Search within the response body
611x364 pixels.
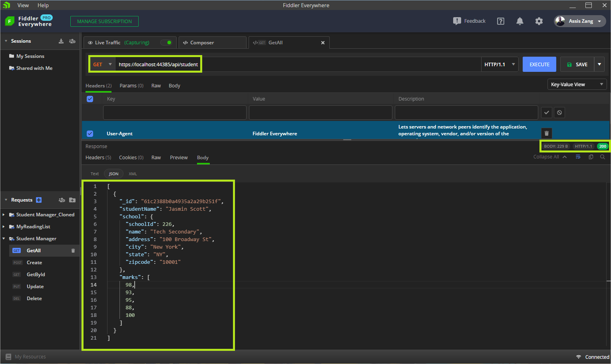click(x=603, y=157)
